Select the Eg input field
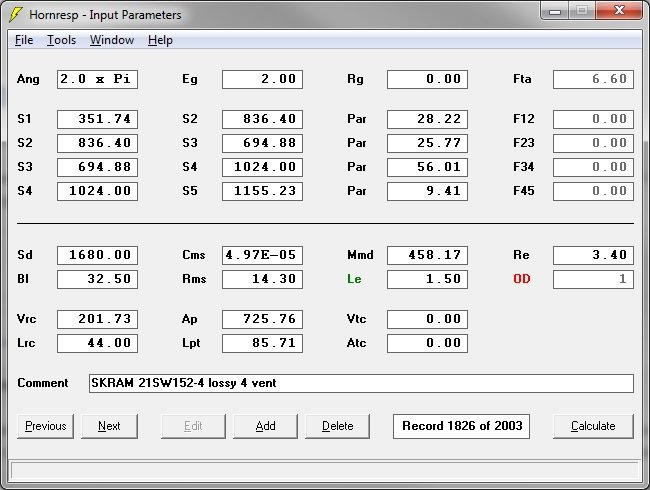 click(262, 79)
